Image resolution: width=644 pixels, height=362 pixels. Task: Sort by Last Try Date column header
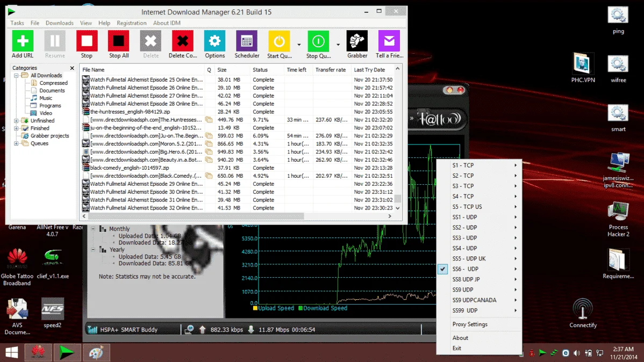373,70
